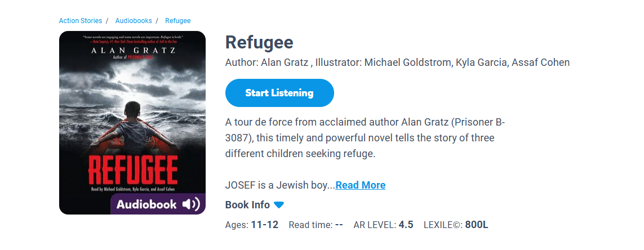Click the Read More link
This screenshot has width=644, height=250.
[361, 185]
